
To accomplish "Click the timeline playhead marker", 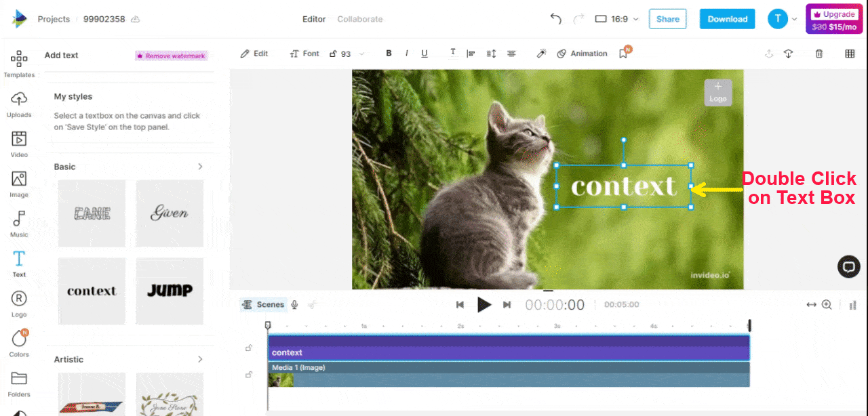I will [x=268, y=326].
